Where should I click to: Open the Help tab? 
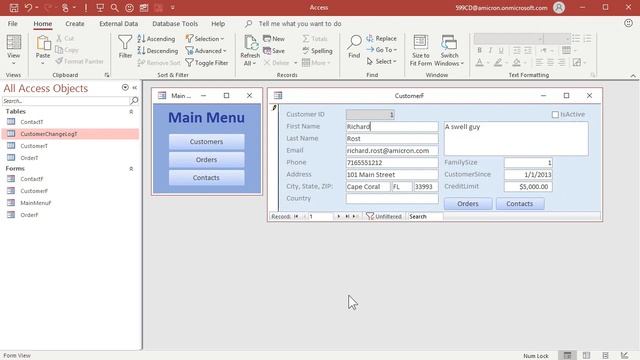pyautogui.click(x=218, y=24)
